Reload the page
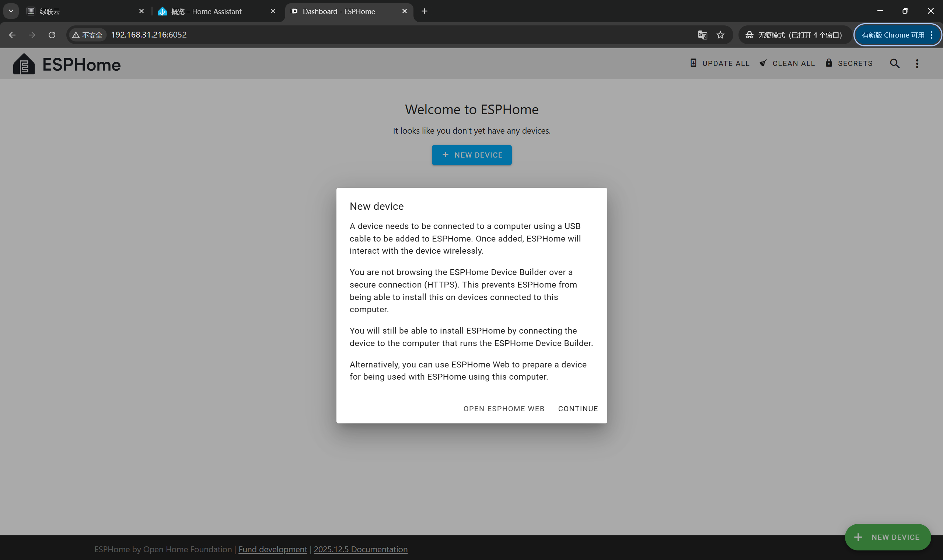 point(52,35)
